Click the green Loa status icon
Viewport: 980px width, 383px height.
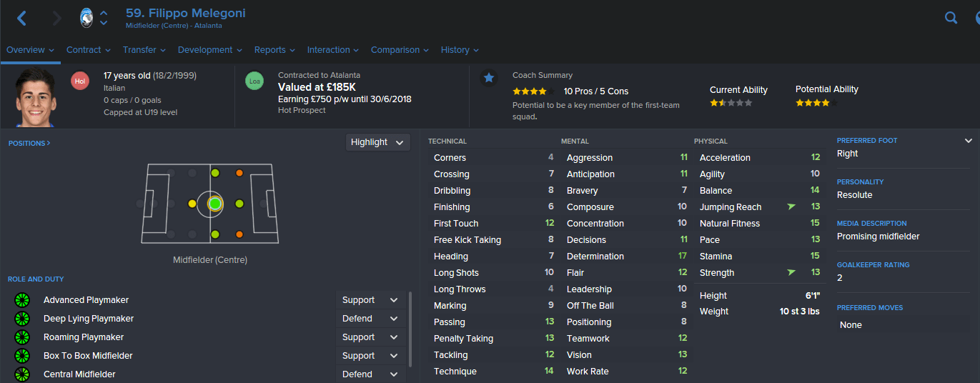tap(254, 81)
